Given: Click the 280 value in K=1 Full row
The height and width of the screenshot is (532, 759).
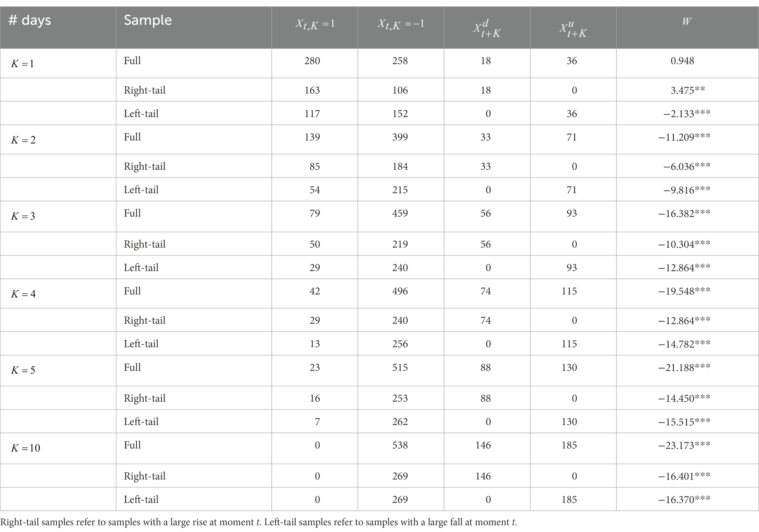Looking at the screenshot, I should 312,61.
